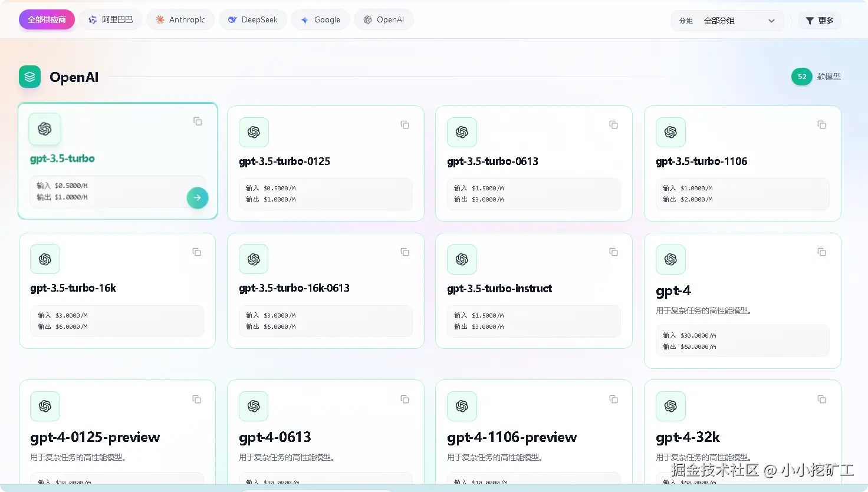Click the OpenAI logo on gpt-4 card
The width and height of the screenshot is (868, 492).
[x=670, y=259]
